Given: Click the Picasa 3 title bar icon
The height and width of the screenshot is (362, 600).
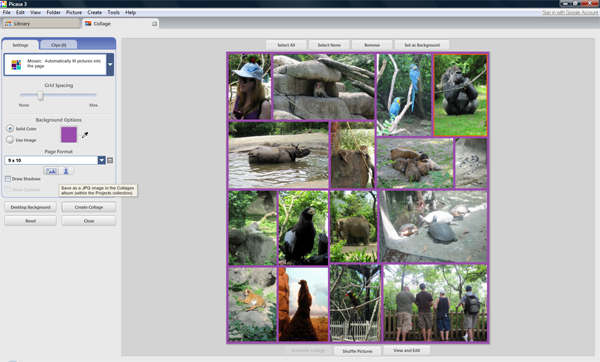Looking at the screenshot, I should point(3,4).
